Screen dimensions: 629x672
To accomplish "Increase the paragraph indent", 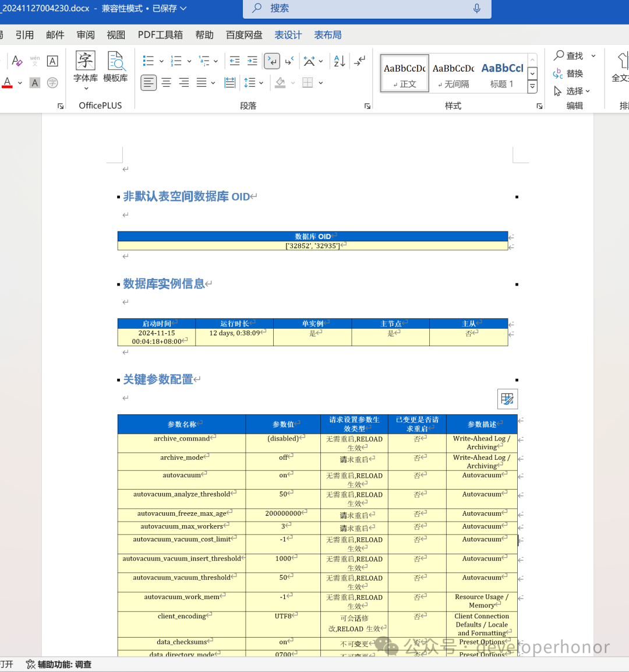I will tap(253, 61).
